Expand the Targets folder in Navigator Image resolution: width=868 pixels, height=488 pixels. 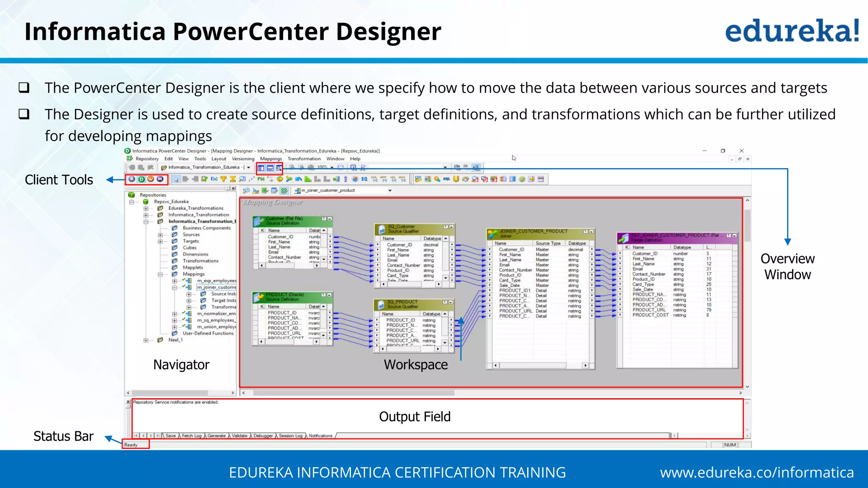click(x=160, y=241)
